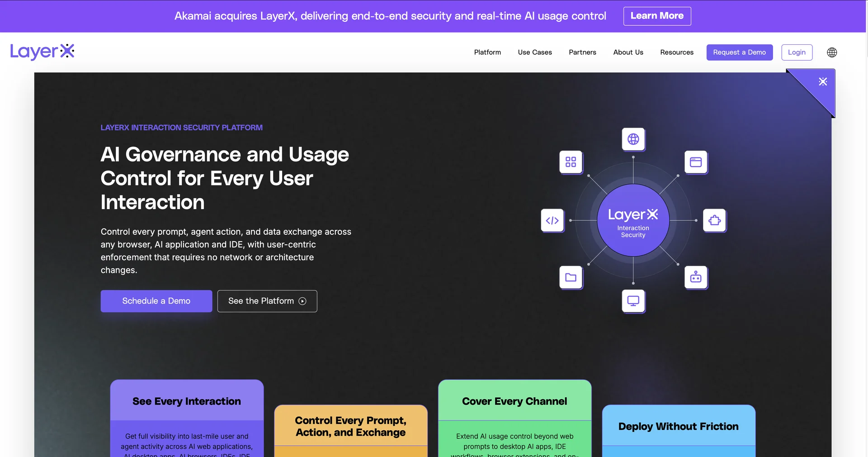
Task: Click the folder icon in diagram
Action: click(x=571, y=277)
